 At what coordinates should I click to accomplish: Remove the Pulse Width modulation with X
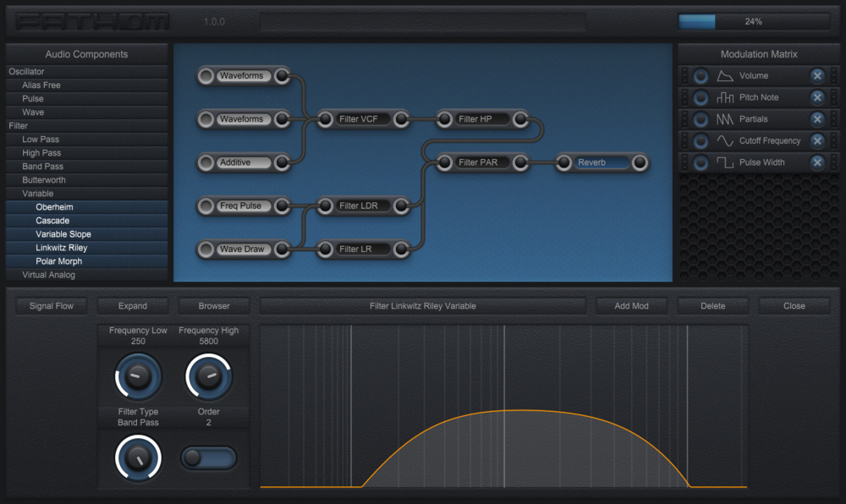(x=817, y=162)
